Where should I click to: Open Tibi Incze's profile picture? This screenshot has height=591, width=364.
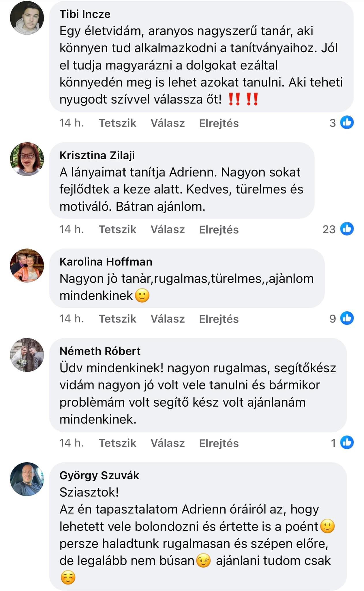tap(27, 18)
